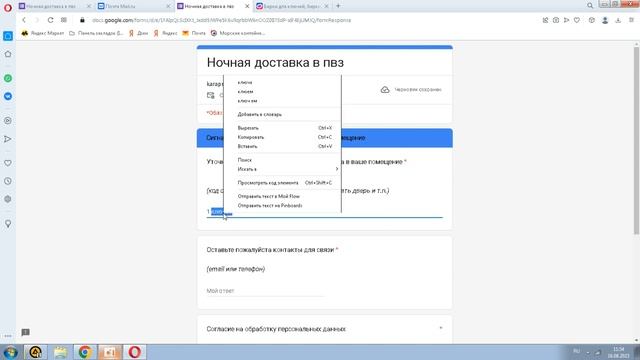
Task: Open the downloads arrow icon
Action: [618, 20]
